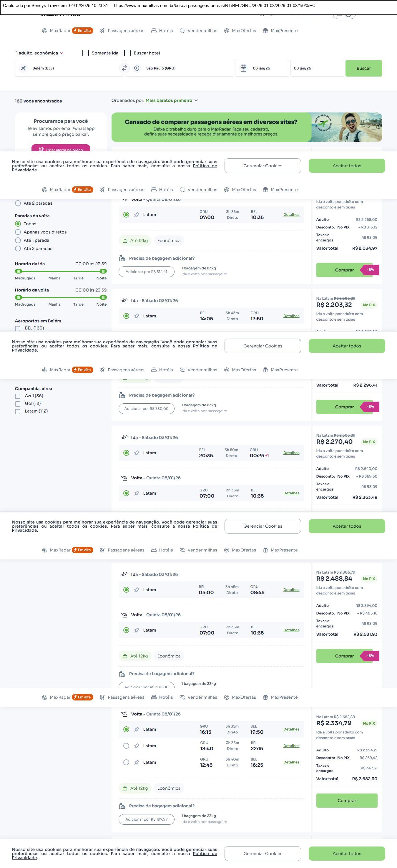Click the calendar icon beside 03 jan/26
Viewport: 397px width, 868px height.
click(243, 68)
